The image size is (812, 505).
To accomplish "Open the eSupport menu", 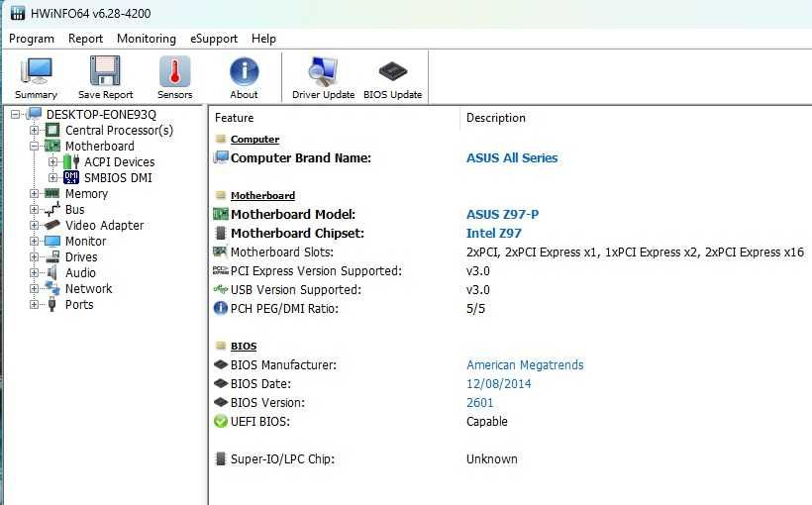I will (x=214, y=39).
